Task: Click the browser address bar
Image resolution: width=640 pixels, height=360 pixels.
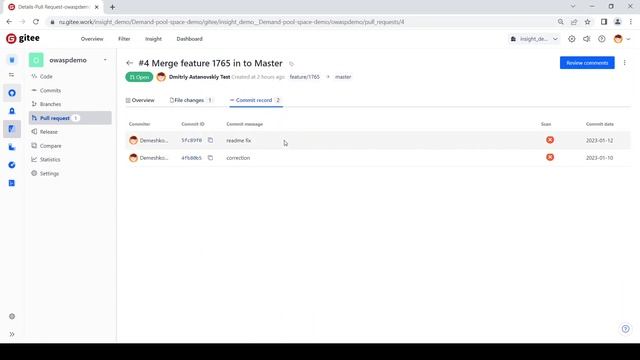Action: pos(302,22)
